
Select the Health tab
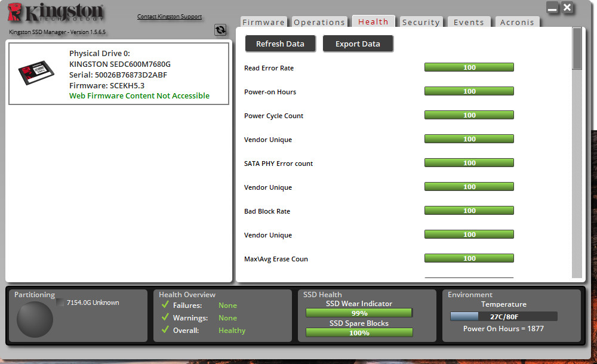coord(374,21)
